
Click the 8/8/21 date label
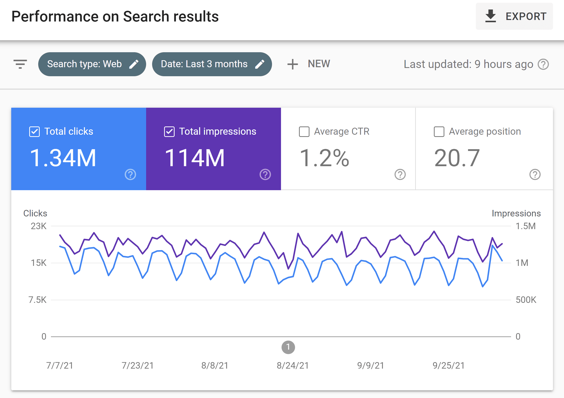coord(215,366)
